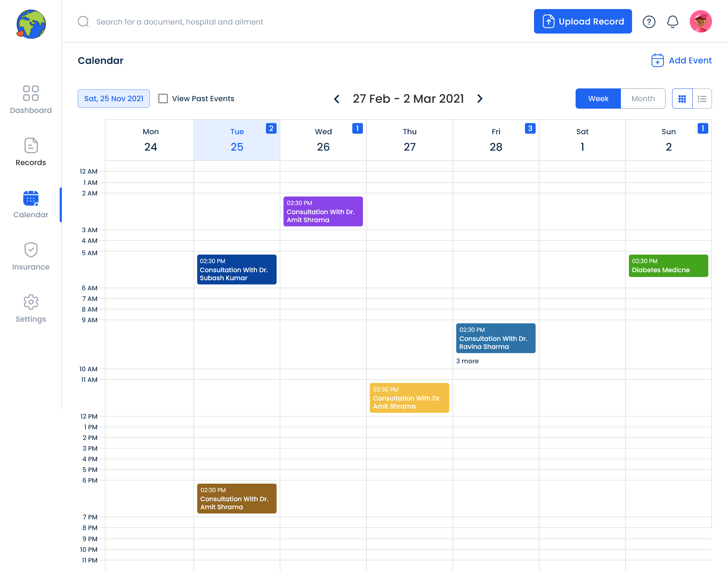Open Settings from the sidebar
The width and height of the screenshot is (728, 571).
[30, 308]
